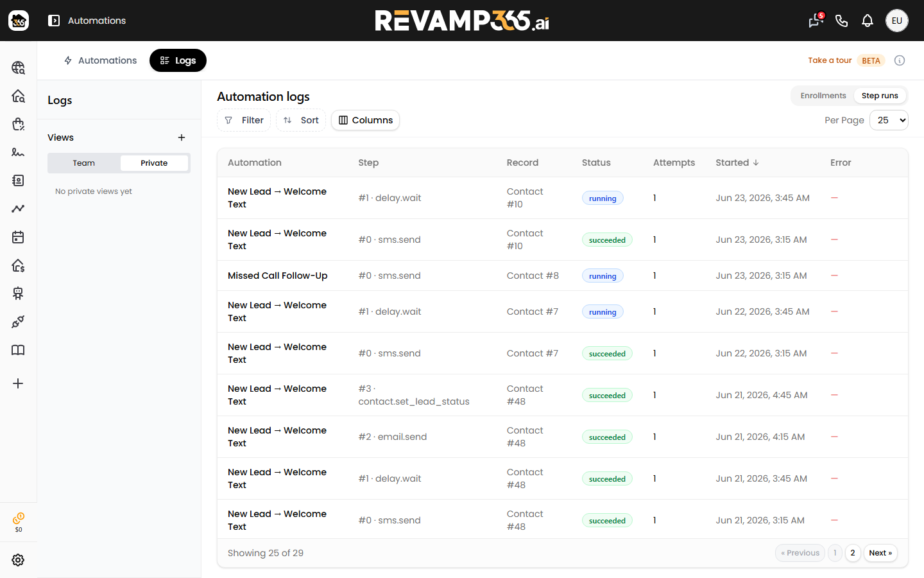924x578 pixels.
Task: Open the signature sidebar icon
Action: click(x=18, y=152)
